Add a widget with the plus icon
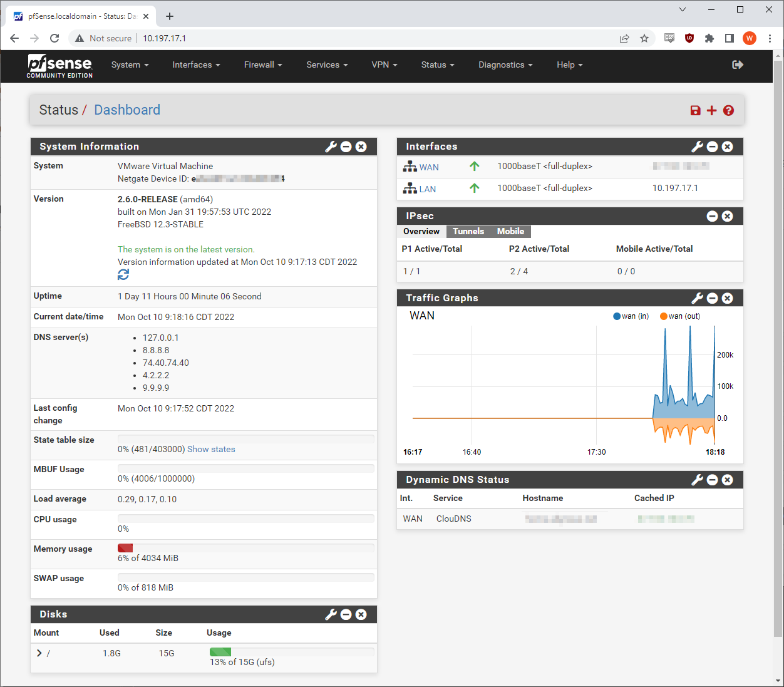The width and height of the screenshot is (784, 687). 711,110
